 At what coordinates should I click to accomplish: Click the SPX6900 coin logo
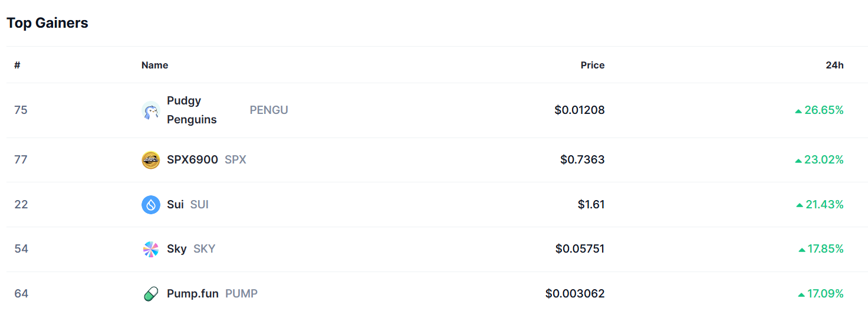pos(151,160)
